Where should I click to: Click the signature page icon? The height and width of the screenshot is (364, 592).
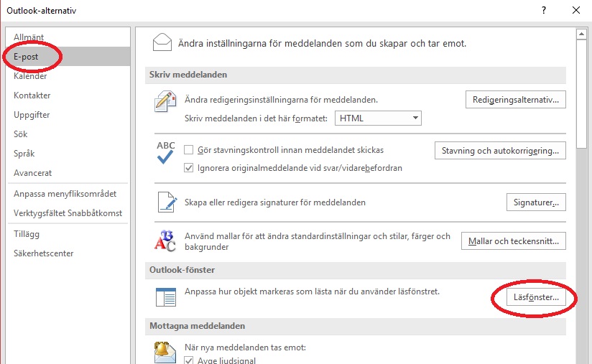166,202
